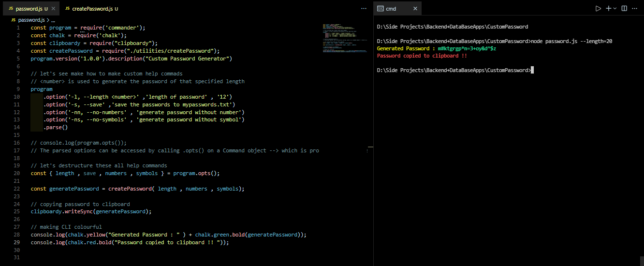The image size is (644, 266).
Task: Click the breadcrumb ellipsis after password.js
Action: click(x=53, y=20)
